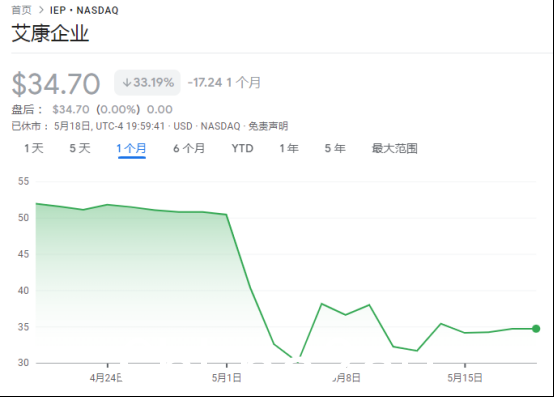This screenshot has height=397, width=554.
Task: Show the YTD chart range
Action: point(242,148)
